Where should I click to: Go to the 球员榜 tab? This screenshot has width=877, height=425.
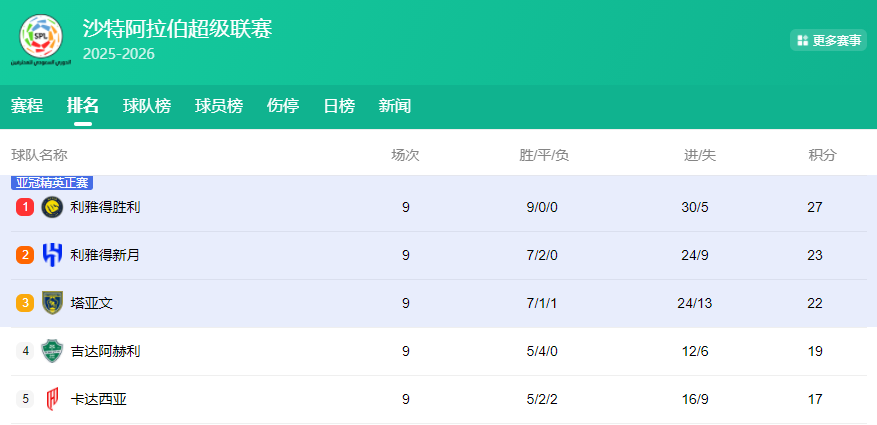[219, 106]
